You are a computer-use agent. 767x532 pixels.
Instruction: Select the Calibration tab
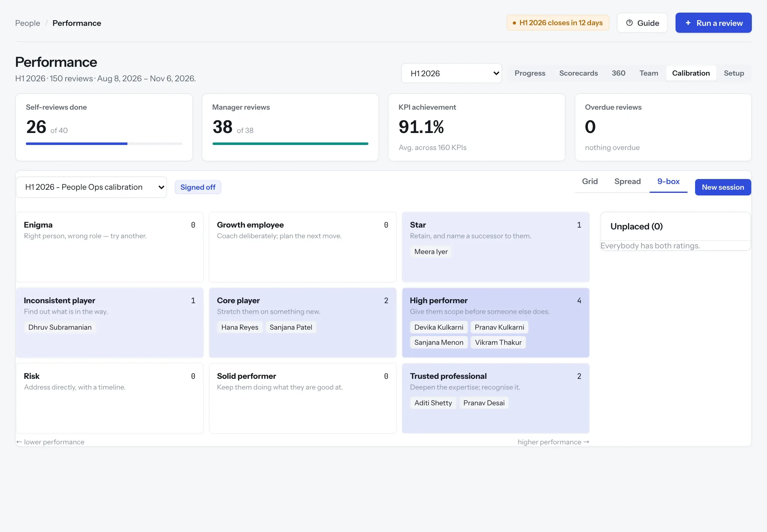tap(691, 73)
